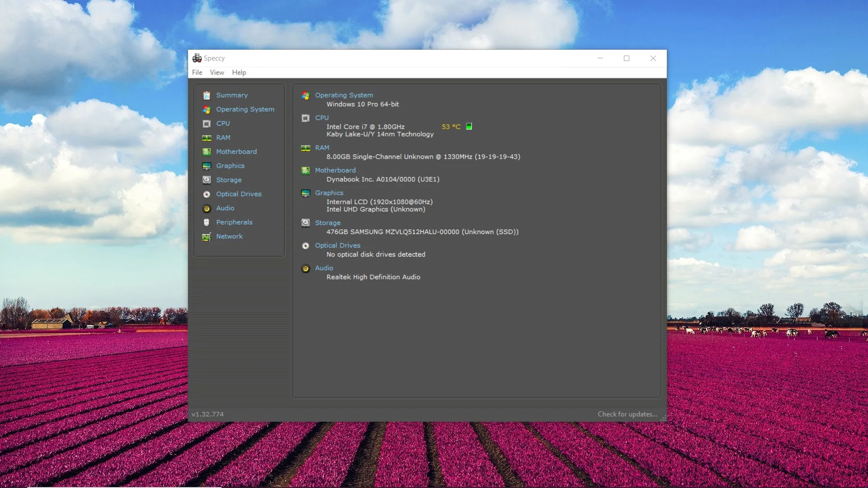This screenshot has height=488, width=868.
Task: Click the CPU chip icon in sidebar
Action: (x=207, y=123)
